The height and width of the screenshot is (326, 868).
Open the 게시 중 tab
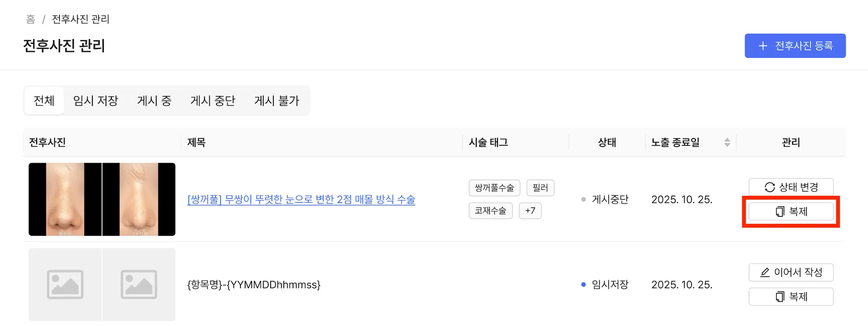click(x=154, y=101)
